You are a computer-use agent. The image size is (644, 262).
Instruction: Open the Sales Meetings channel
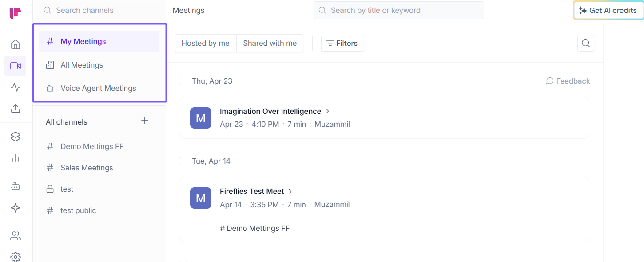(87, 168)
